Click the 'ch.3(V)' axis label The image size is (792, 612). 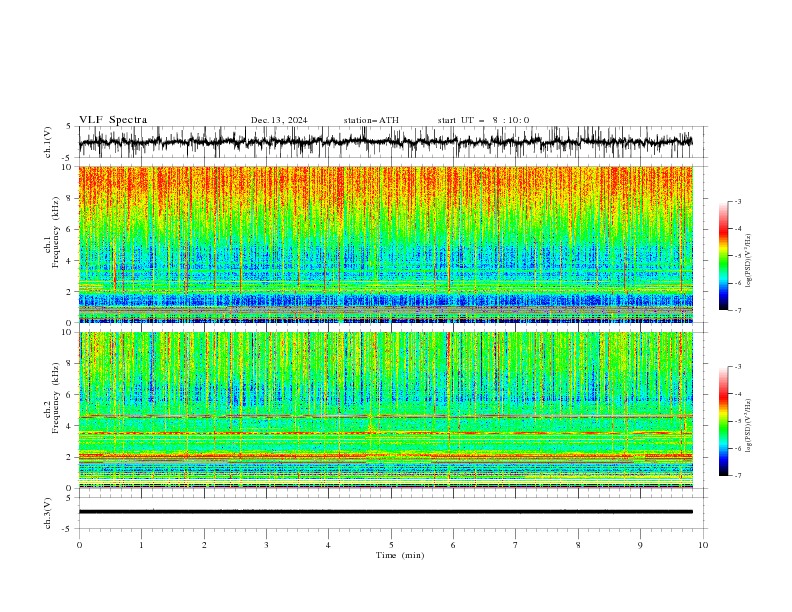48,513
